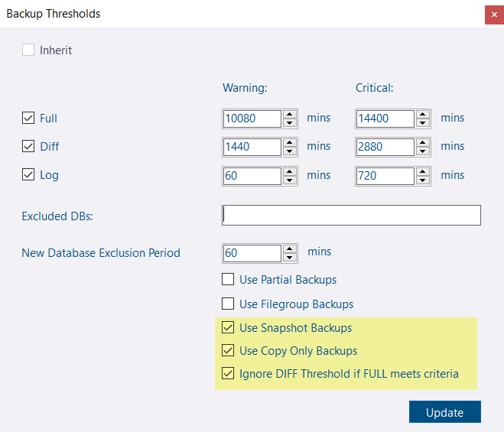The height and width of the screenshot is (432, 504).
Task: Click the Update button
Action: click(445, 412)
